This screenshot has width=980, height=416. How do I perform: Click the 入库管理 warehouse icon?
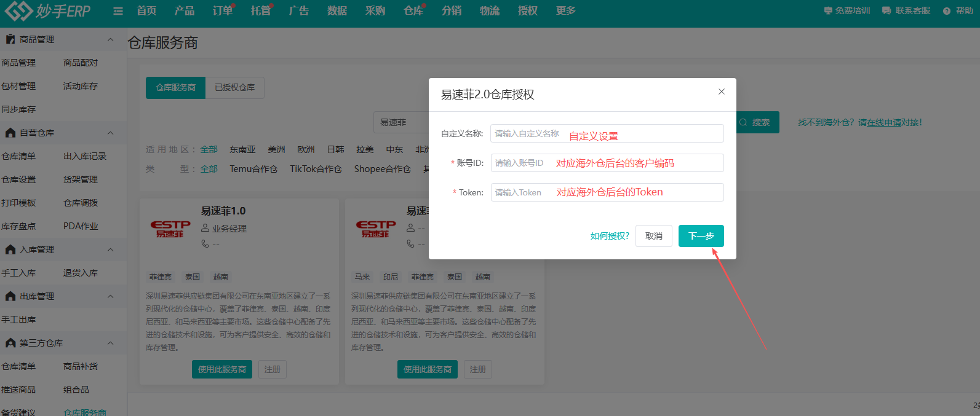(10, 249)
